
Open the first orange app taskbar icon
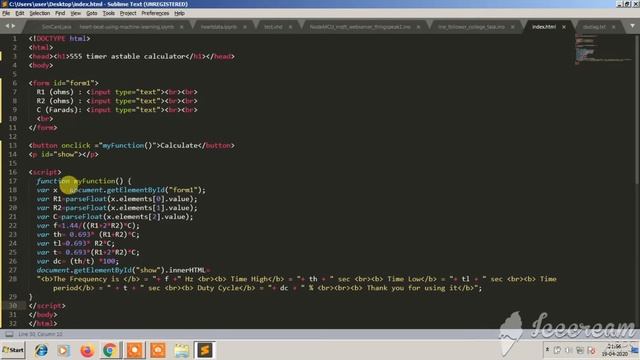(135, 350)
